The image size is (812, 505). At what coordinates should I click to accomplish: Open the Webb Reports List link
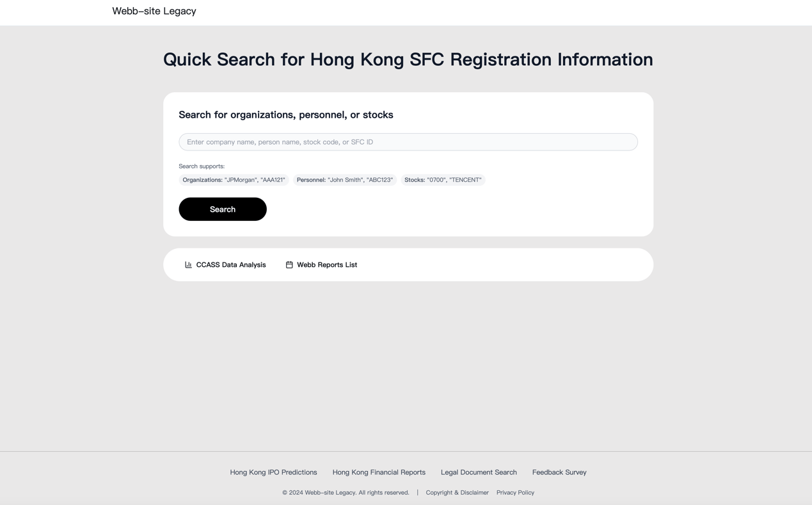pos(326,264)
